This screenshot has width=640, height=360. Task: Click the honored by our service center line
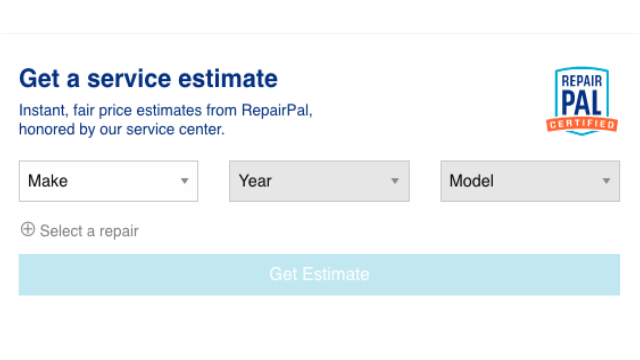(x=122, y=129)
